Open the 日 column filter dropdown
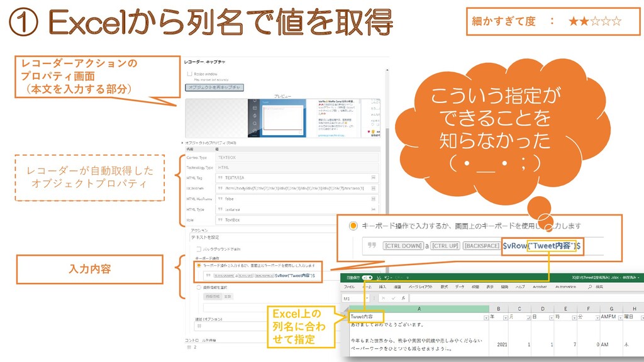The image size is (644, 362). (x=551, y=317)
